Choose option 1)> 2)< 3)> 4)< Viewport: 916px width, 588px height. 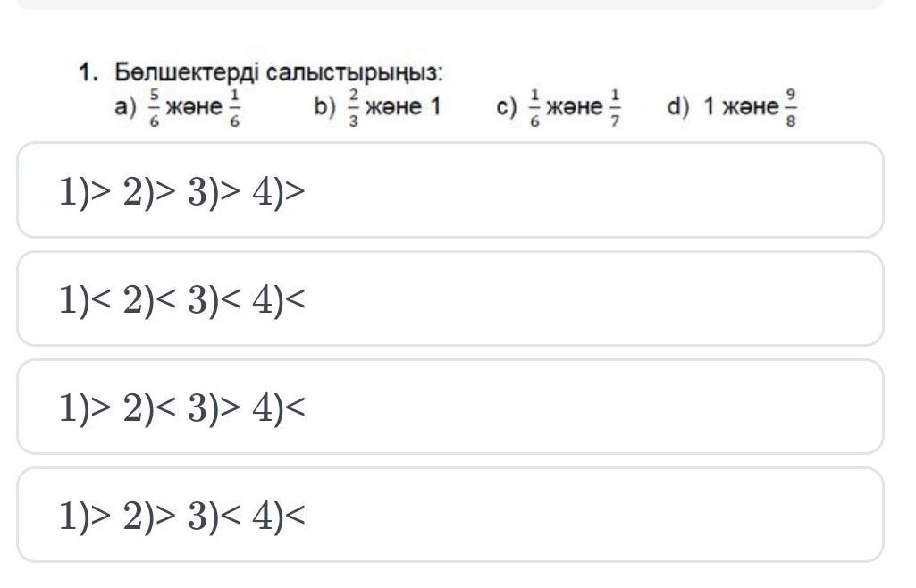(x=450, y=407)
